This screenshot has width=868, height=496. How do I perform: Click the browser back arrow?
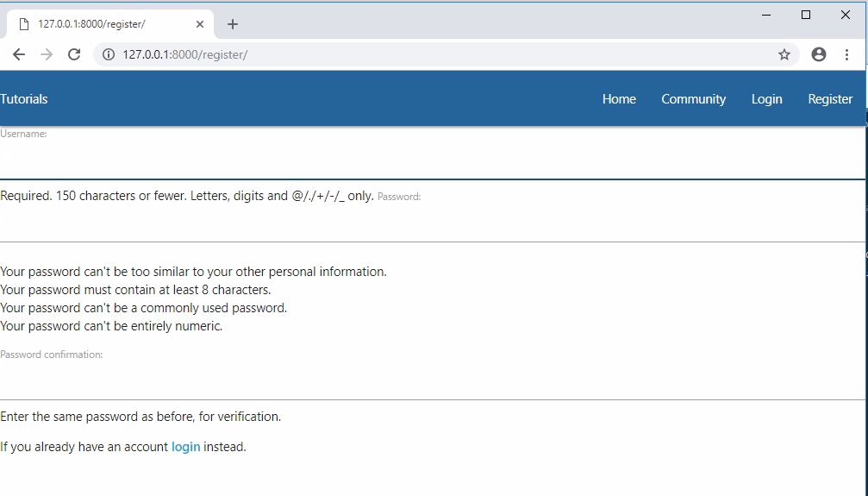pyautogui.click(x=19, y=54)
